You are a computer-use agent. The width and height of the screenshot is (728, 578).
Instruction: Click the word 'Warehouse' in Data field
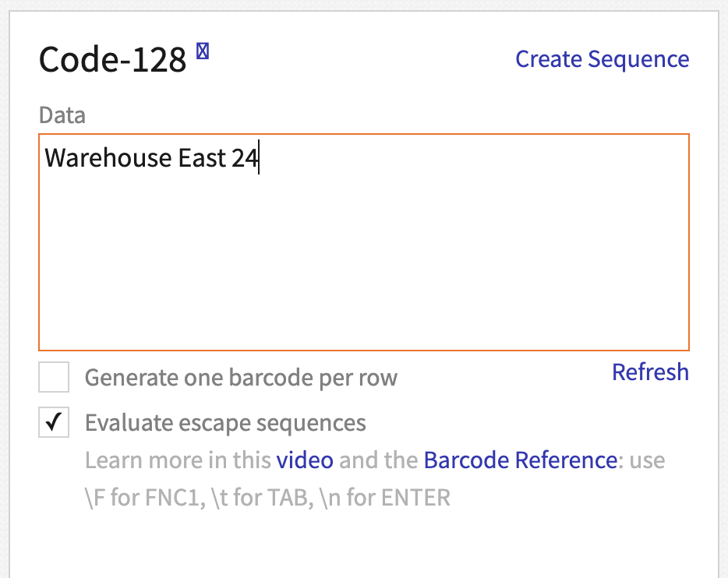coord(108,158)
